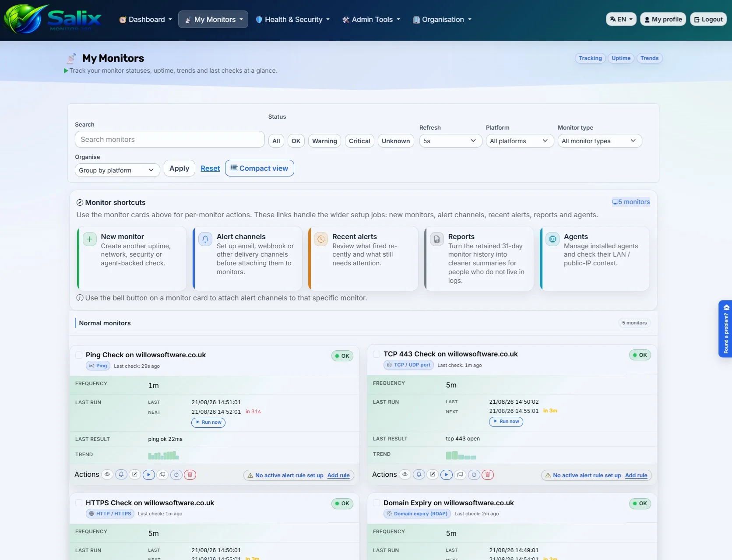Click the Search monitors field

(170, 140)
